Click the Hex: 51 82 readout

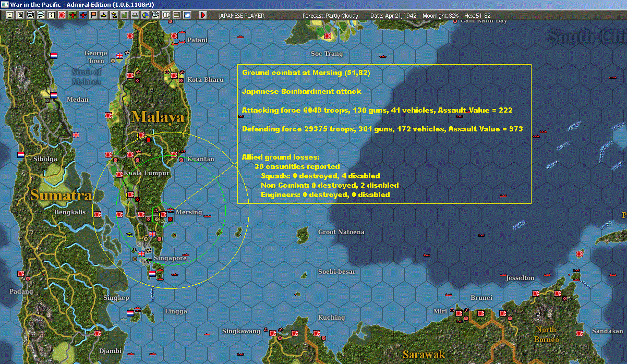(477, 16)
